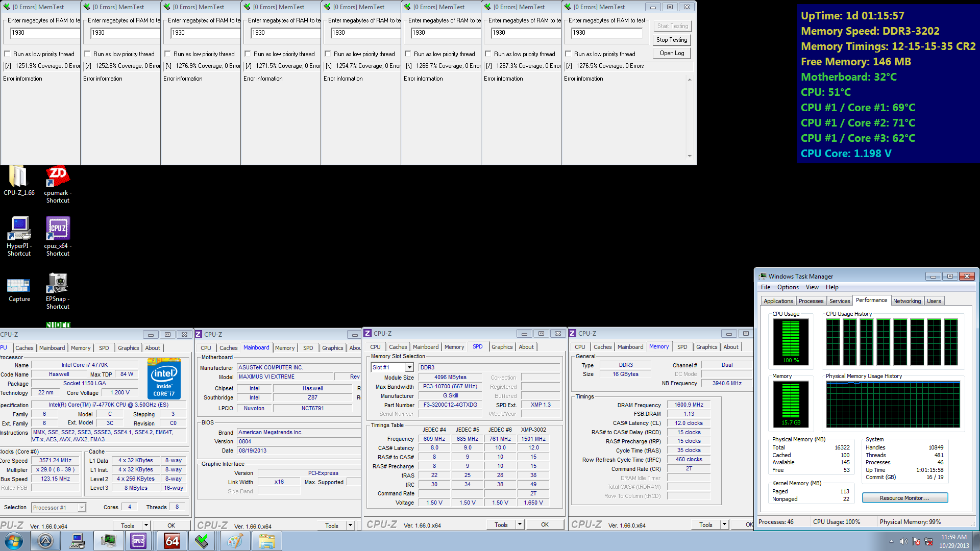
Task: Click down arrow of MemTest error scrollbar
Action: tap(690, 156)
